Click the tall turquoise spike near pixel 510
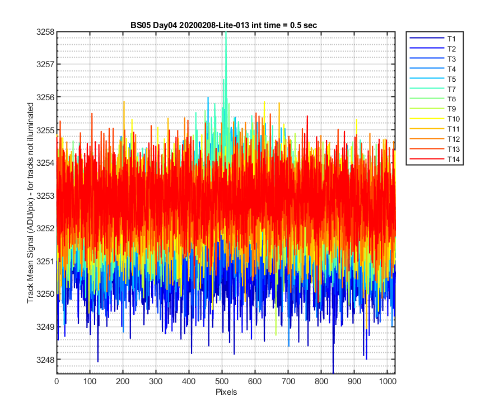The width and height of the screenshot is (504, 420). coord(226,64)
